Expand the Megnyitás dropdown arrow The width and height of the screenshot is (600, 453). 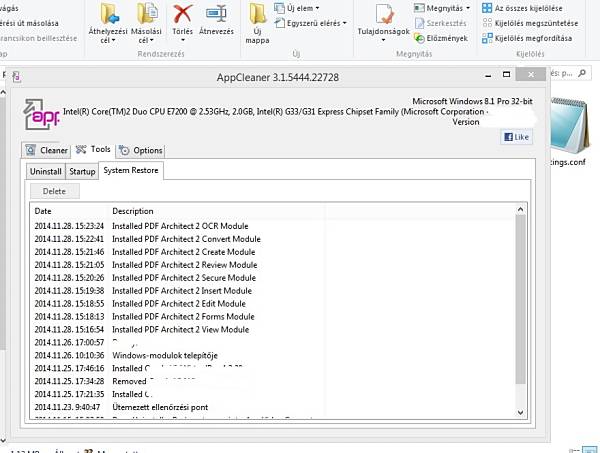468,8
